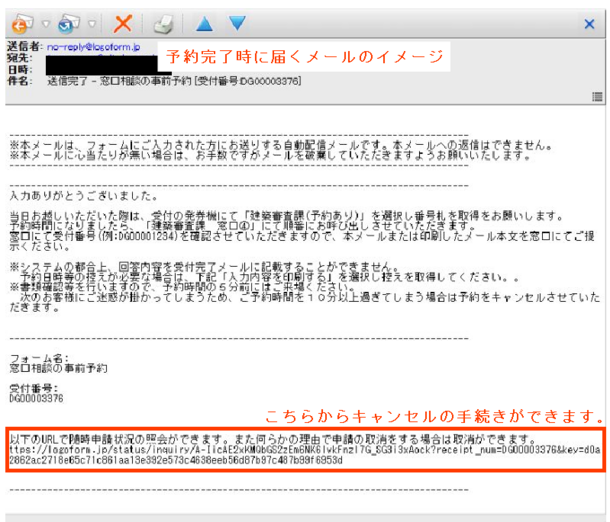Click sender address no-reply@logoform.jp
The height and width of the screenshot is (522, 610).
click(93, 47)
